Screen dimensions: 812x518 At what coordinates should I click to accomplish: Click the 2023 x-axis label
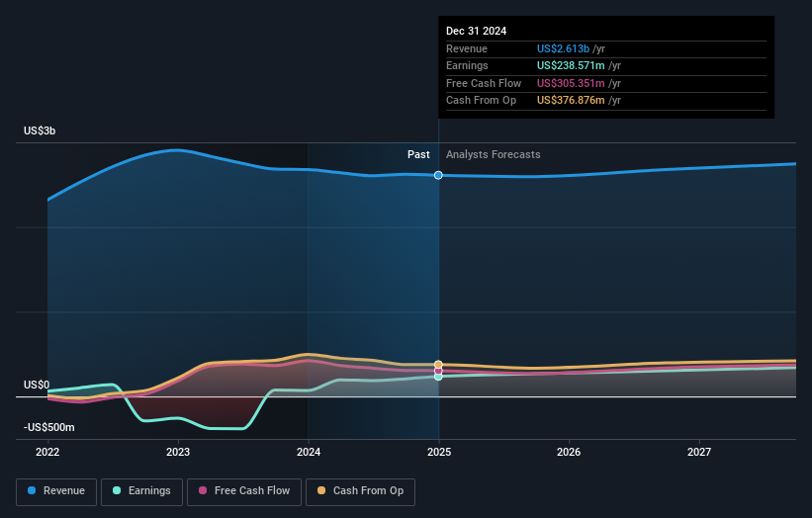click(178, 453)
